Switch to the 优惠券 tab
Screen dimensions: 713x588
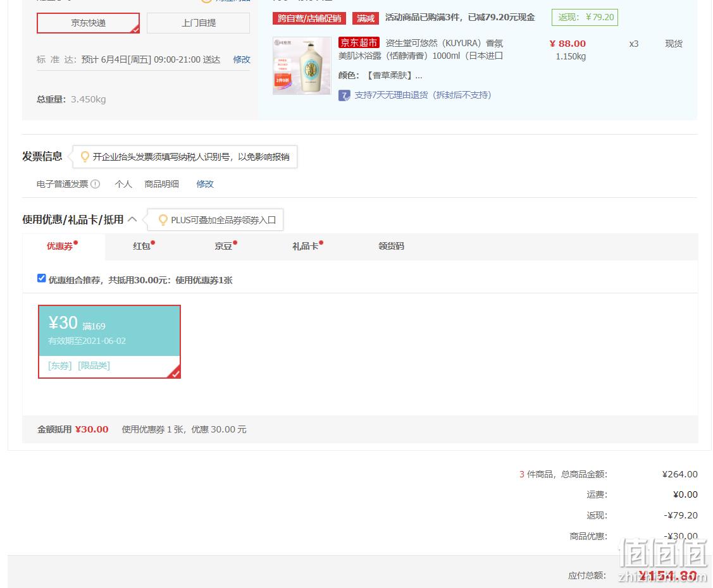63,247
